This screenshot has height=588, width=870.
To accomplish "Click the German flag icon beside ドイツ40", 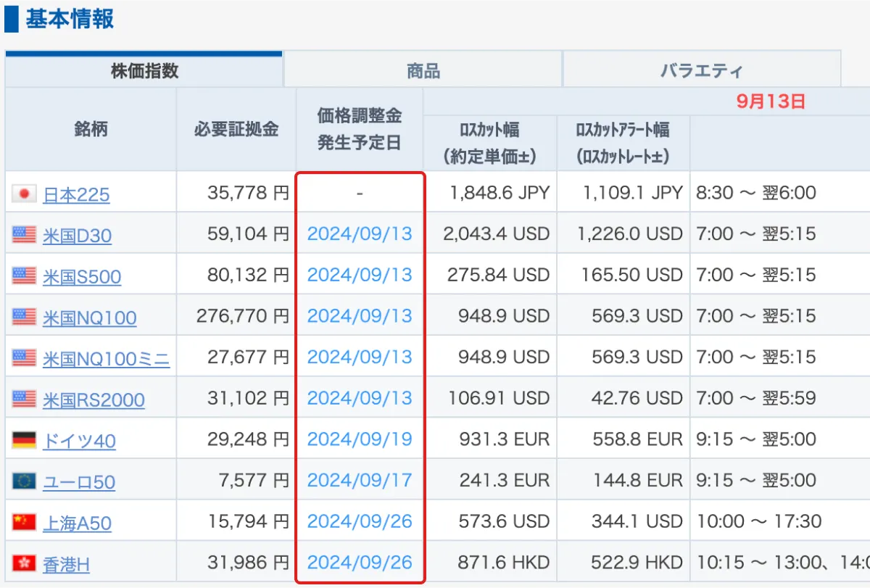I will click(x=24, y=440).
